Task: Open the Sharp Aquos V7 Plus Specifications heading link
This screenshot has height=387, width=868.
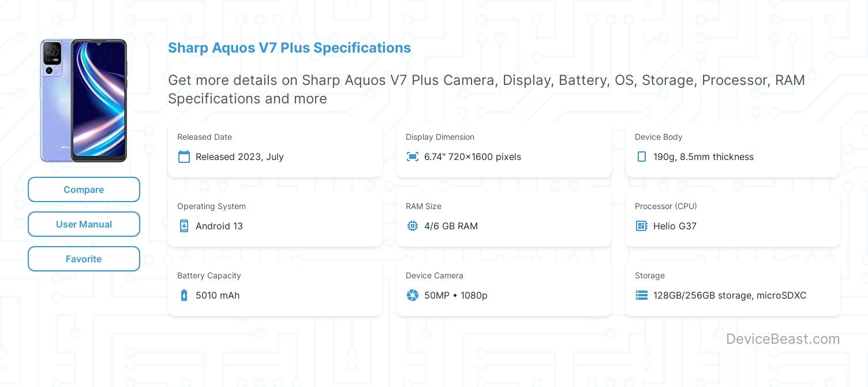Action: [289, 48]
